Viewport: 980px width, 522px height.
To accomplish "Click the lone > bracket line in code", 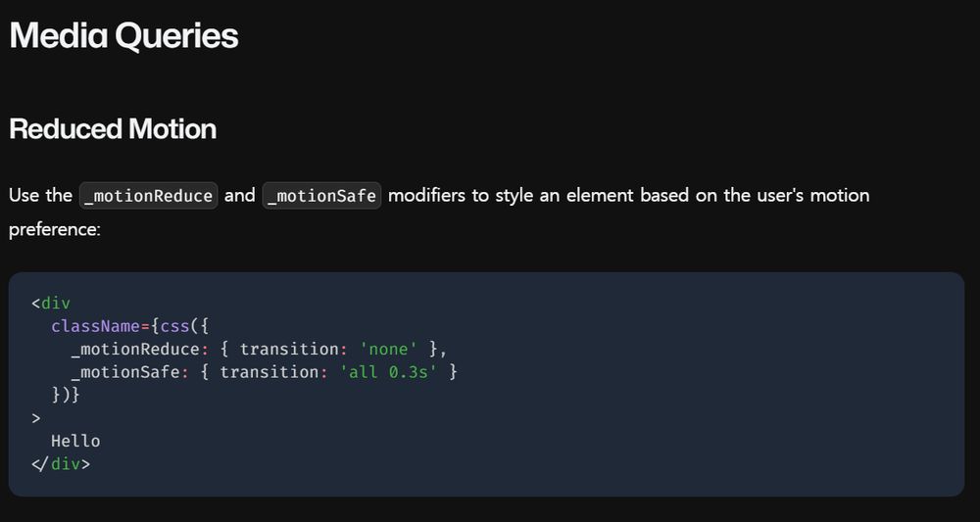I will click(35, 418).
